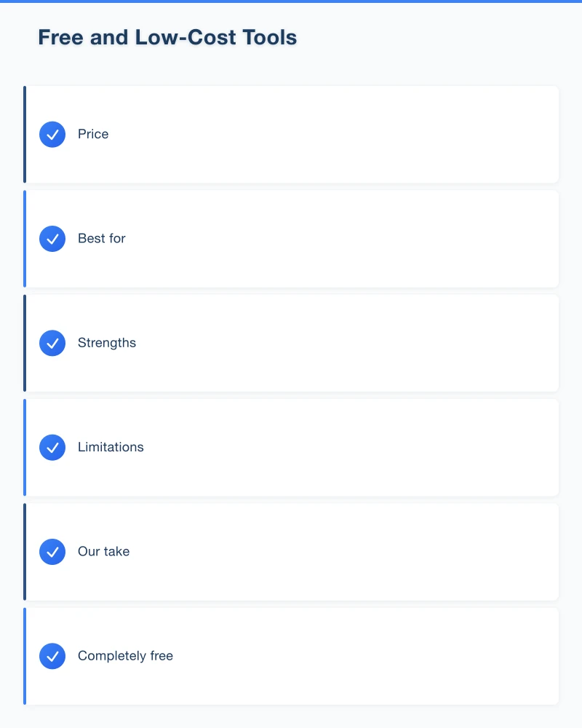Click the blue left accent bar of Best for card
Screen dimensions: 582x728
25,239
